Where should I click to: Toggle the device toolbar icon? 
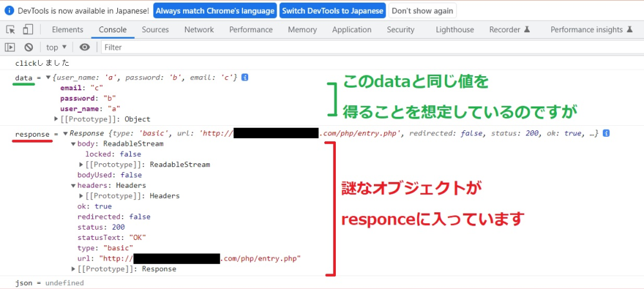pos(28,30)
